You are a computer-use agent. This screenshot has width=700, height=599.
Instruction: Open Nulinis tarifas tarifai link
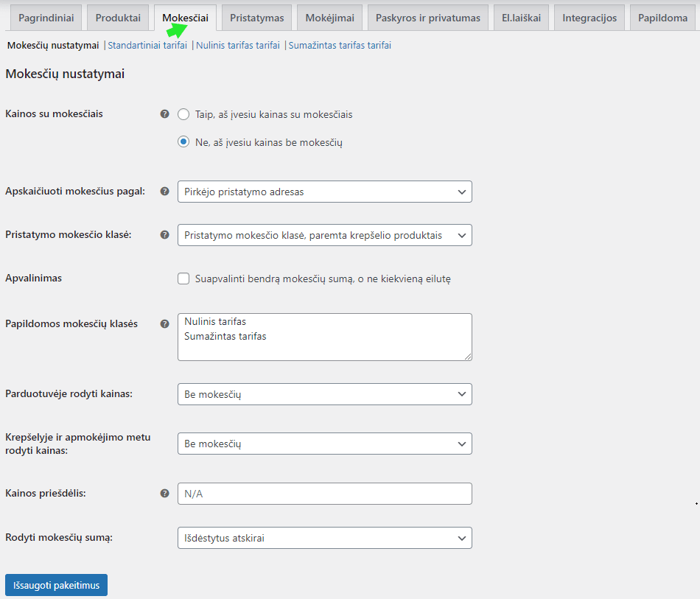click(x=238, y=45)
